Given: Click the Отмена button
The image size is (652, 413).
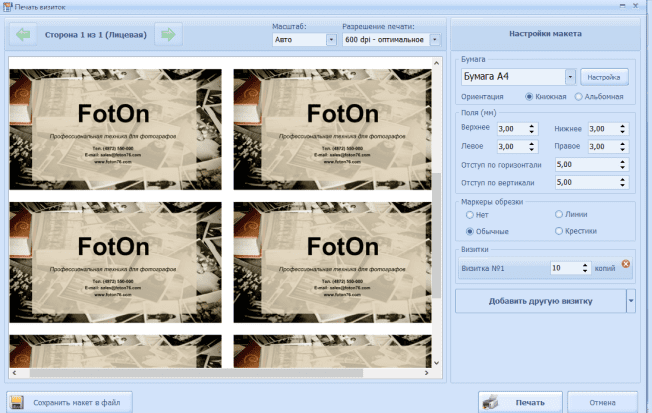Looking at the screenshot, I should pyautogui.click(x=602, y=402).
